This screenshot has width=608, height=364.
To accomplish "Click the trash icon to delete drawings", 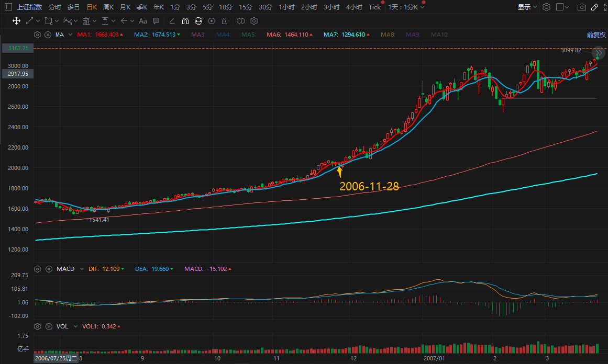I will point(225,21).
